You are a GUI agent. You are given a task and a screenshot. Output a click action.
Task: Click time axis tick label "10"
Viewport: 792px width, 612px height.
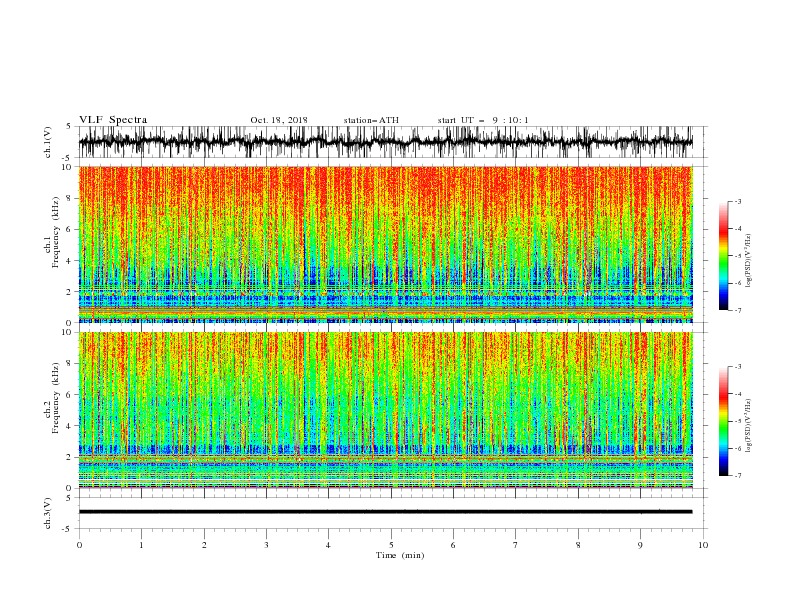[x=703, y=545]
